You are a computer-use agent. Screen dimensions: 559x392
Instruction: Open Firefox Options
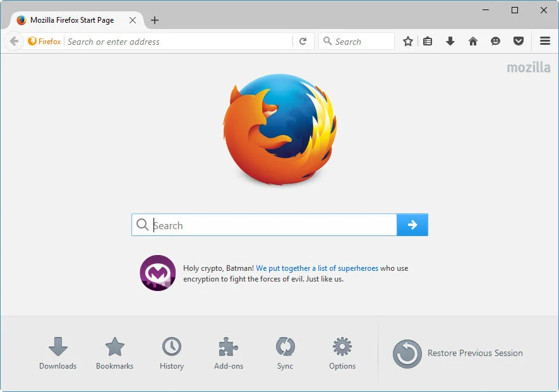tap(342, 352)
